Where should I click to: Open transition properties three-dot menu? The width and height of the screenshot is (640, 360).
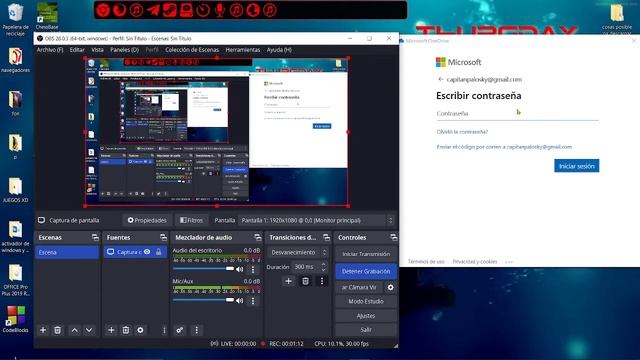[322, 281]
